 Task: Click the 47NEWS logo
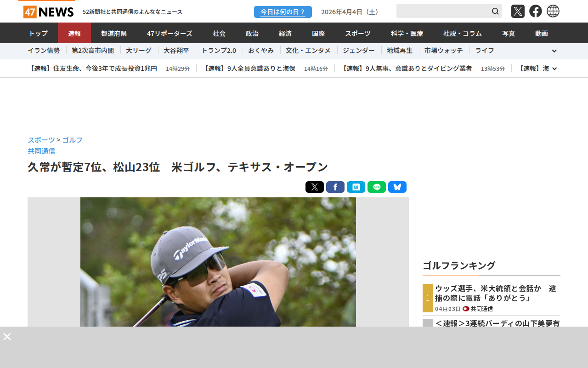[x=48, y=11]
